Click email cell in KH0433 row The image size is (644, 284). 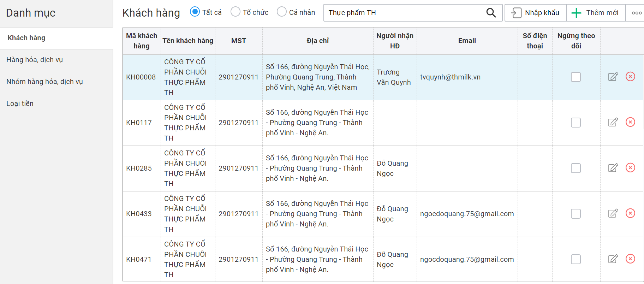pyautogui.click(x=467, y=214)
